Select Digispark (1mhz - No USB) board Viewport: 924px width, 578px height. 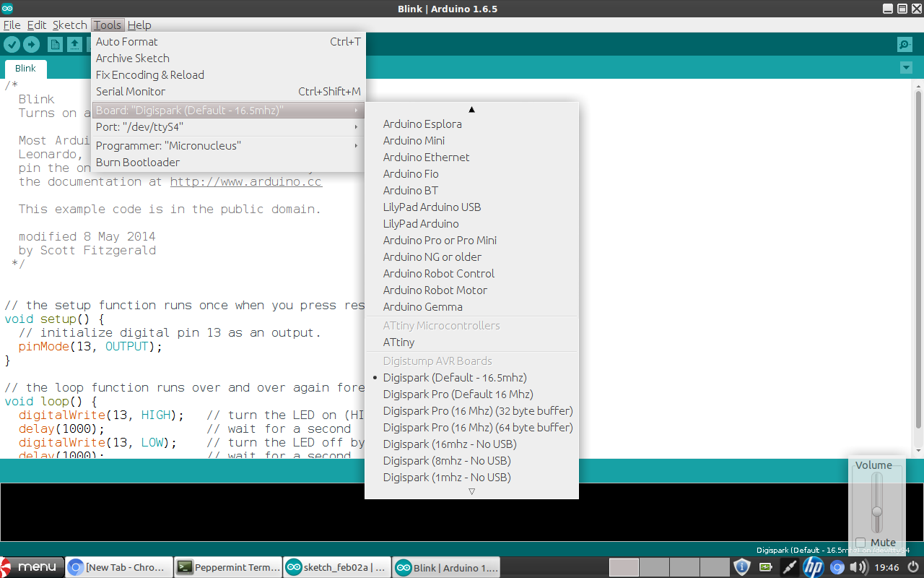472,477
